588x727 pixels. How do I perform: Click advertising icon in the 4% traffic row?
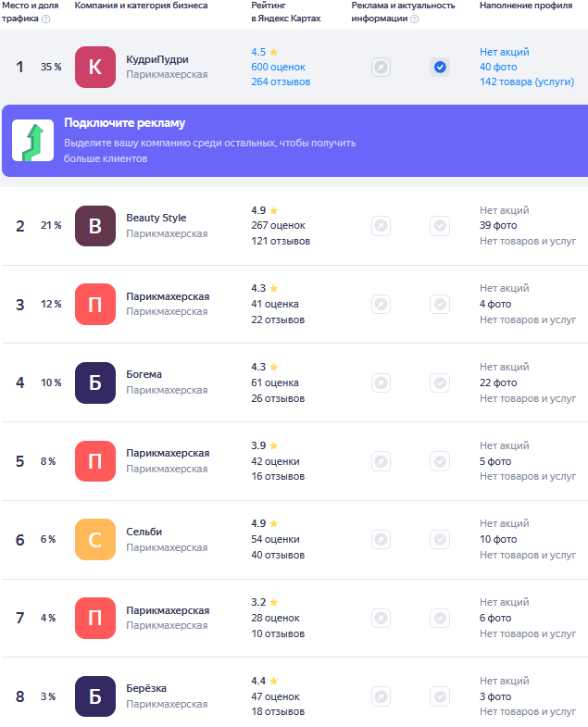pos(381,618)
